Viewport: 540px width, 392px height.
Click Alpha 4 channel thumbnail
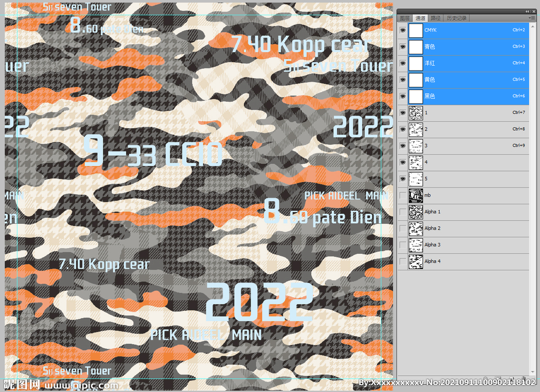point(416,261)
